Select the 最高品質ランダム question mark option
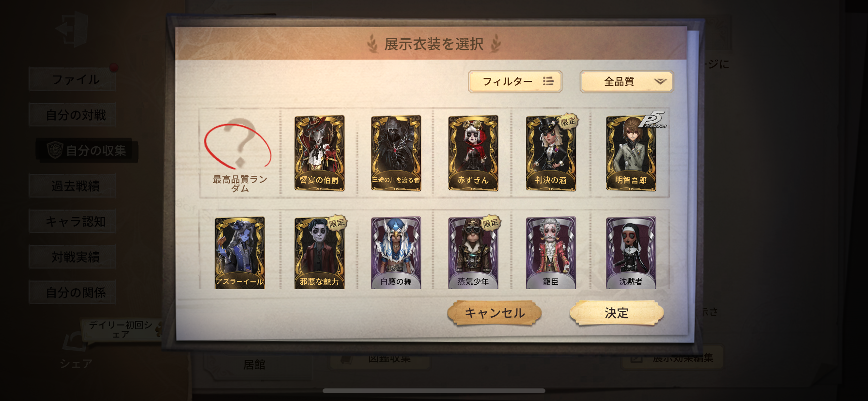 pyautogui.click(x=240, y=153)
